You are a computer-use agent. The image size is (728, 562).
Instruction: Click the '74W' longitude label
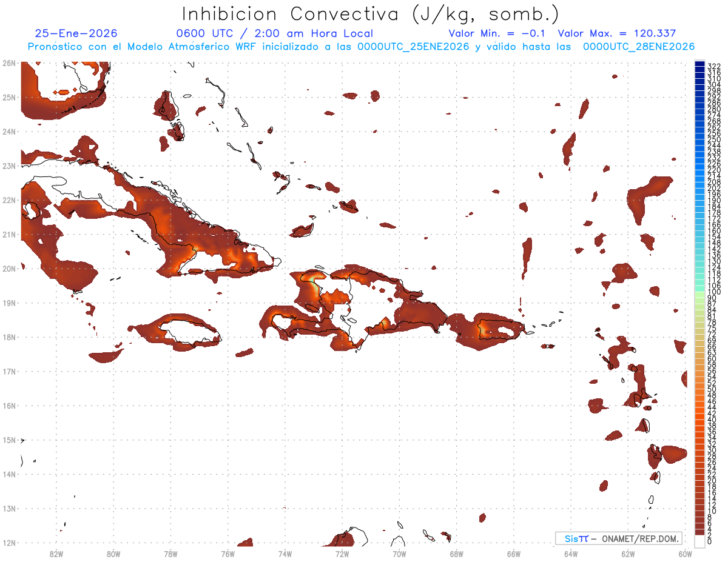285,554
